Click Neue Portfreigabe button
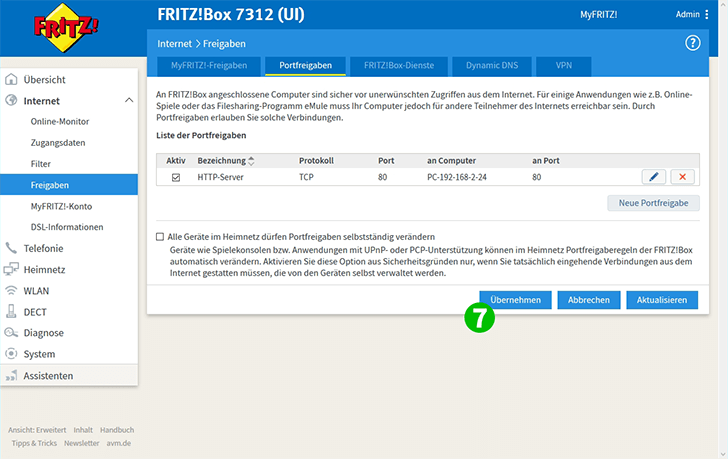 pyautogui.click(x=653, y=203)
